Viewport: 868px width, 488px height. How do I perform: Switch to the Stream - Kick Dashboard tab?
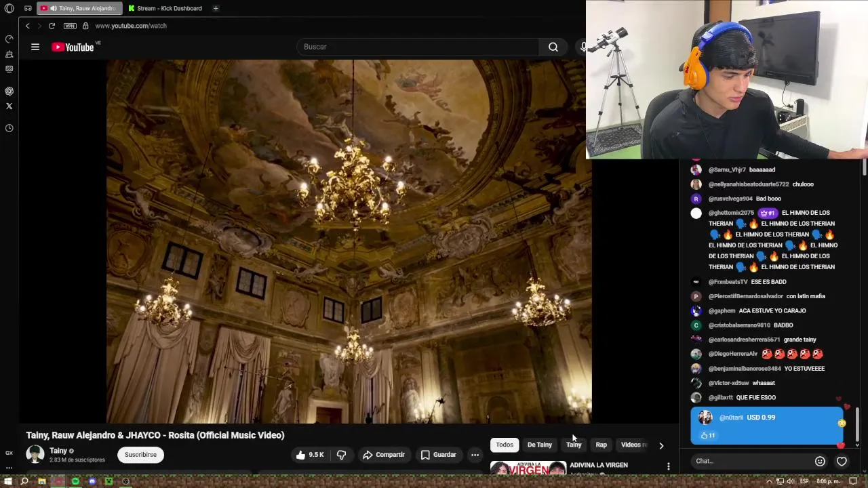(x=166, y=8)
